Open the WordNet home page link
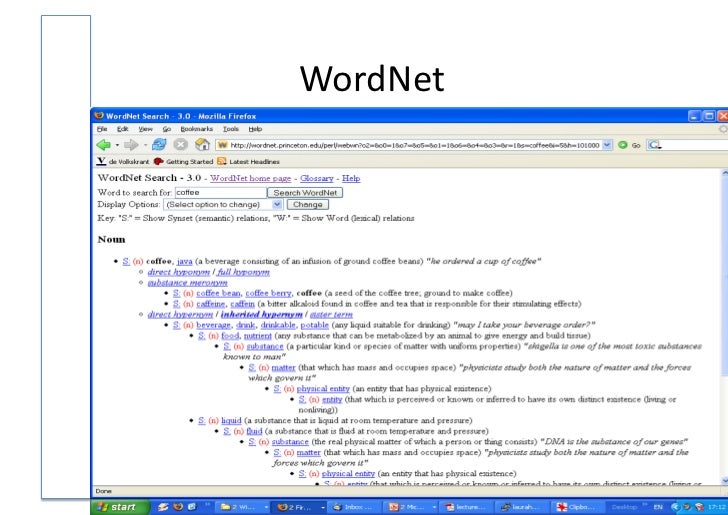The image size is (728, 515). [x=251, y=178]
